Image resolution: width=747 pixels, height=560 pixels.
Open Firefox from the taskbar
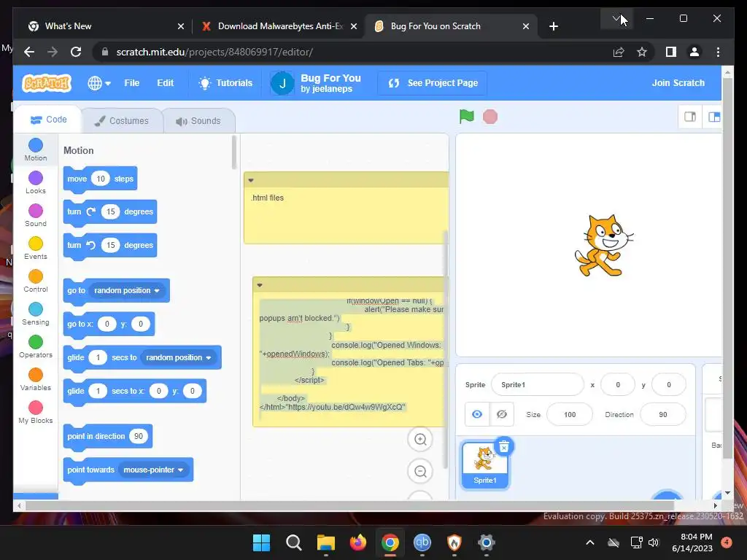[357, 542]
